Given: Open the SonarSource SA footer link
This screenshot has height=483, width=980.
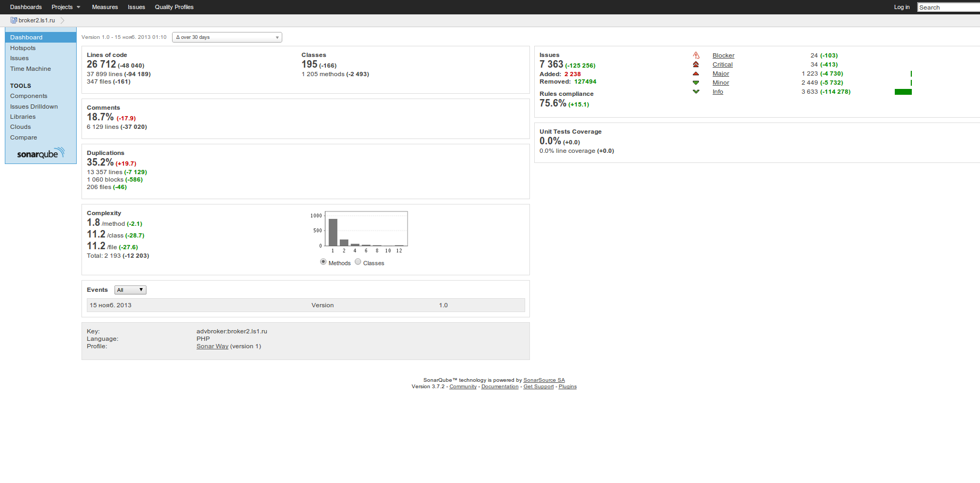Looking at the screenshot, I should tap(544, 380).
